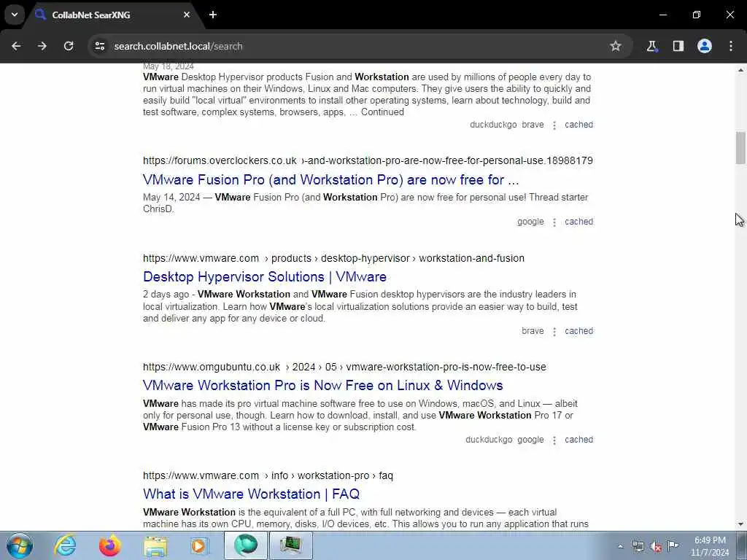Open Windows Media Player from taskbar

pyautogui.click(x=199, y=545)
